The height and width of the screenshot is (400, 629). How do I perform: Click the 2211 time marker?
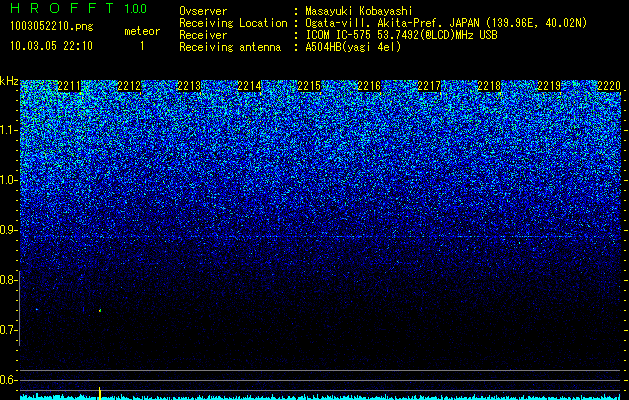[69, 86]
